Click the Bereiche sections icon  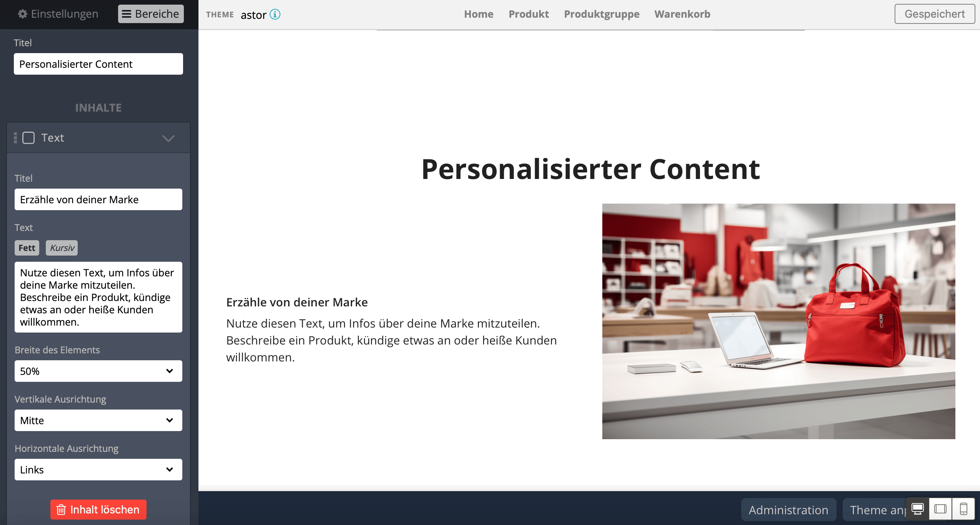tap(127, 13)
